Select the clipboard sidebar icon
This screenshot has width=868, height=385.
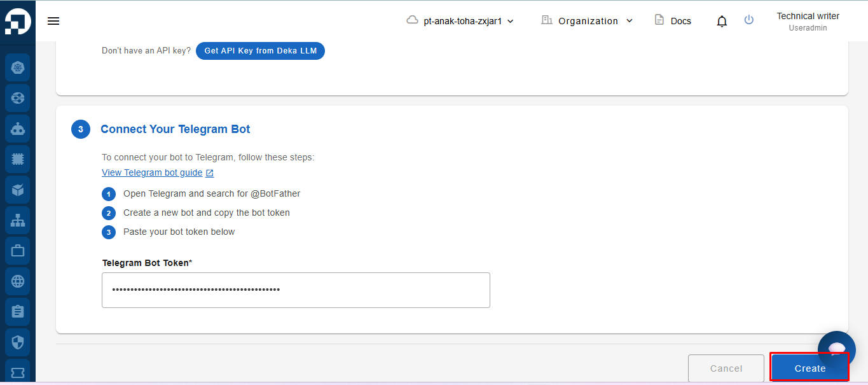tap(18, 312)
